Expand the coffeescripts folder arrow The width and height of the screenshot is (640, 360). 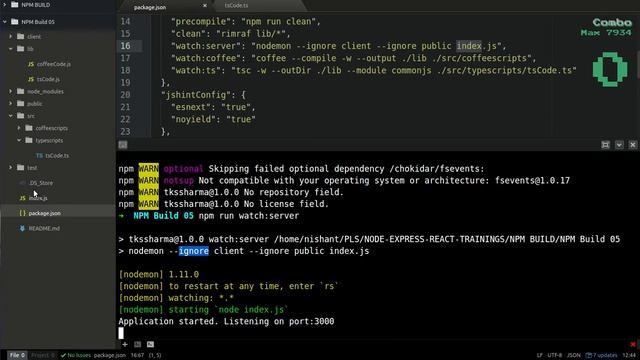coord(19,128)
